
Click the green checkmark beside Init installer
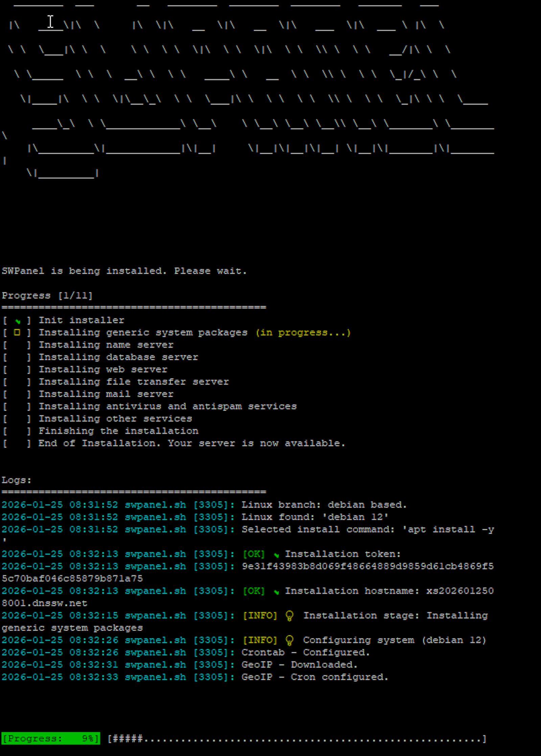[x=18, y=321]
